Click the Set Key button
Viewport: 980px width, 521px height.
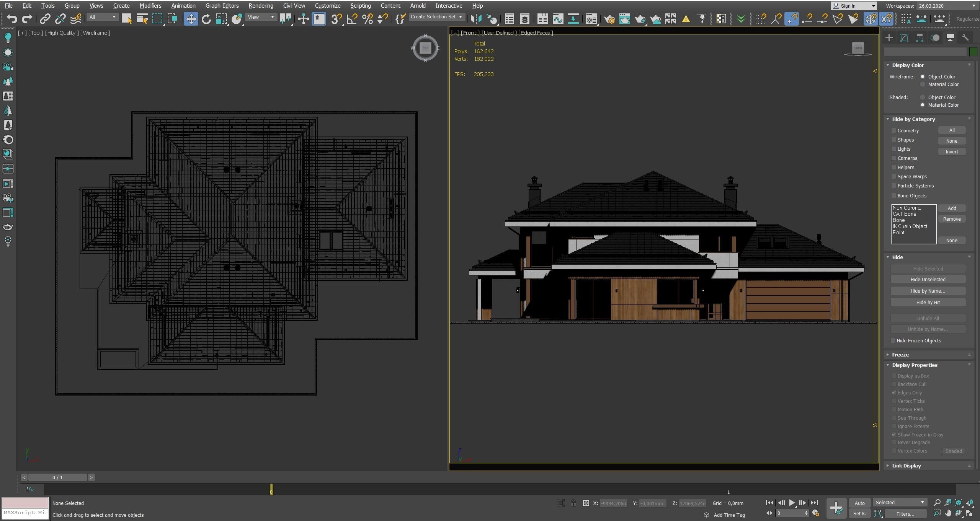(859, 514)
